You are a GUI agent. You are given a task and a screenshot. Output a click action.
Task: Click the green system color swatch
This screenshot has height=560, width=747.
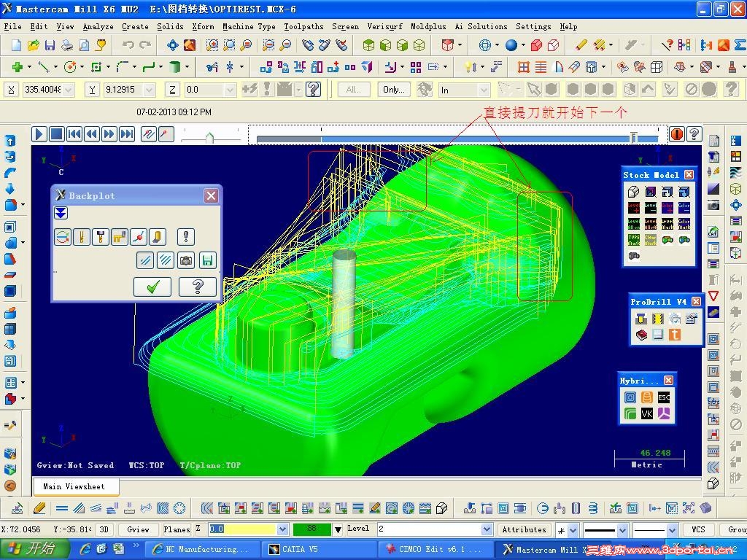311,529
